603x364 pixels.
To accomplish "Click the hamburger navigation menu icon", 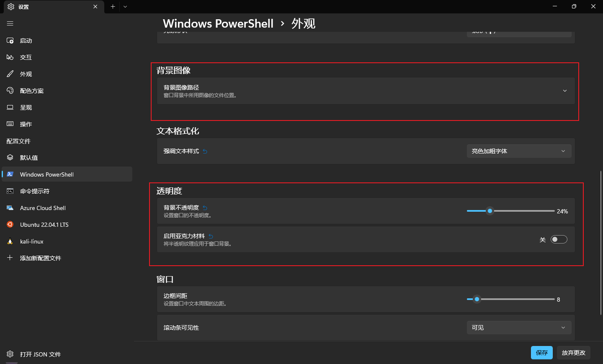I will click(10, 23).
